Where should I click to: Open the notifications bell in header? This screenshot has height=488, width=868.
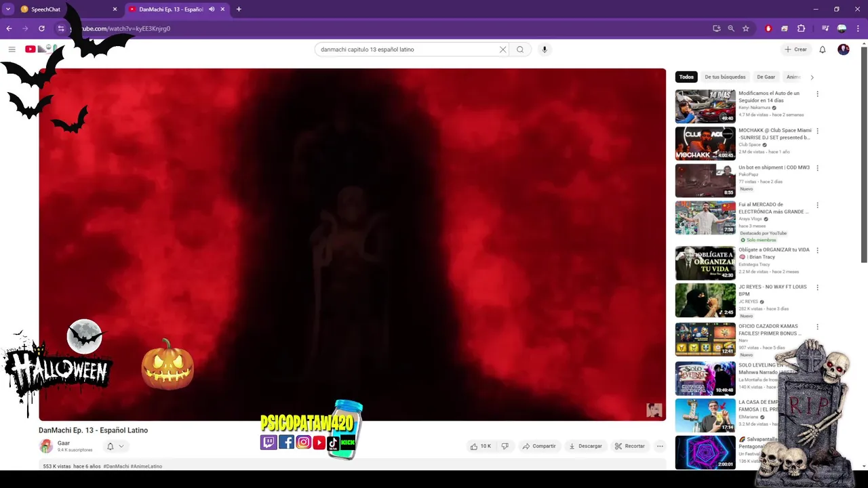point(822,49)
